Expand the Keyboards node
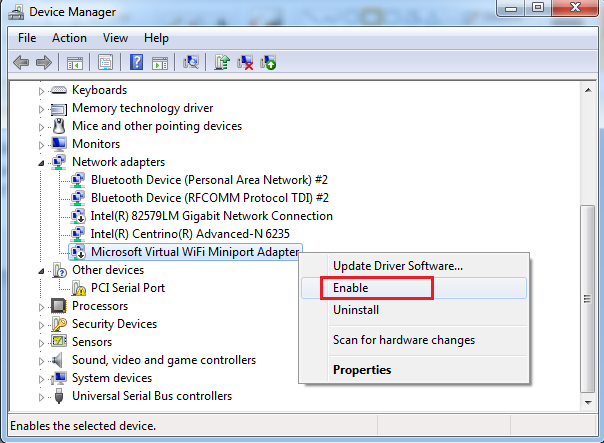The height and width of the screenshot is (443, 604). (41, 91)
